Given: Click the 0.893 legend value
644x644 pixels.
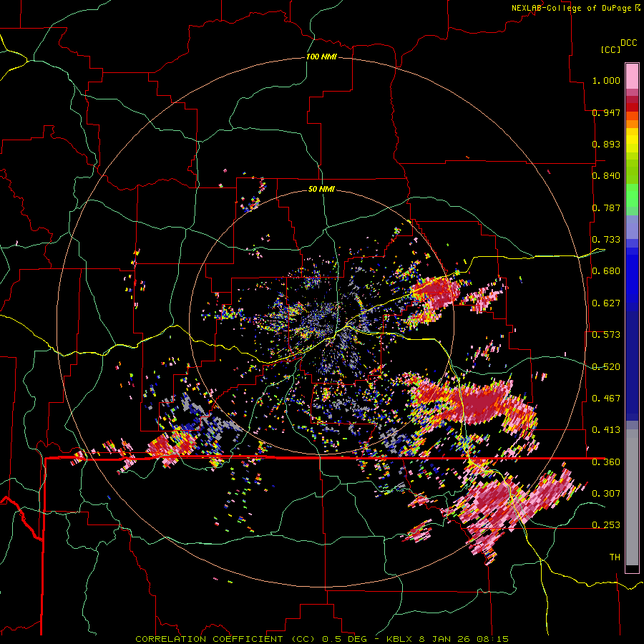Looking at the screenshot, I should 606,144.
